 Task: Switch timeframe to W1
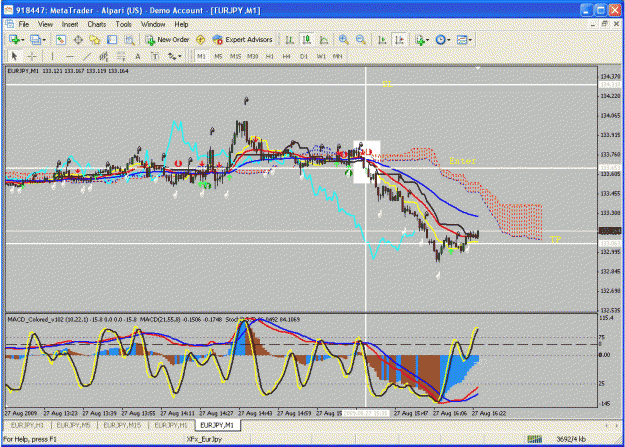click(x=321, y=56)
